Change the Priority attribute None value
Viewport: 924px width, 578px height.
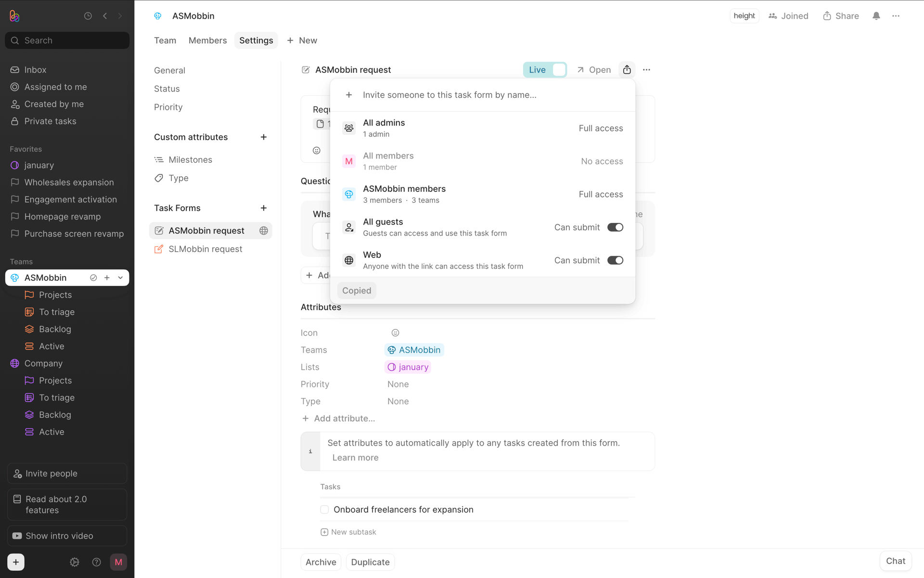(398, 384)
